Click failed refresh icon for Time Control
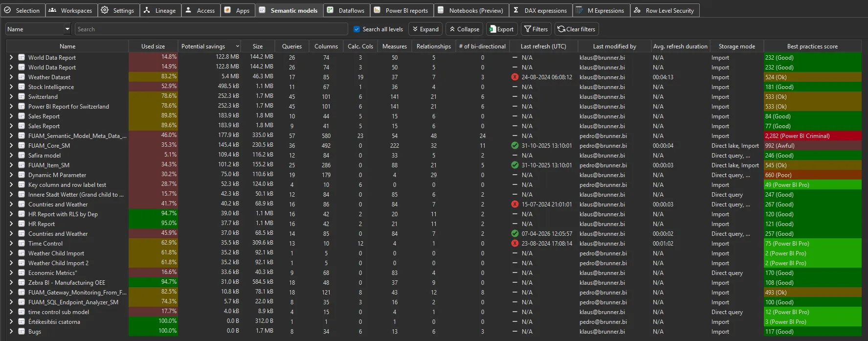Viewport: 868px width, 341px height. click(x=514, y=243)
